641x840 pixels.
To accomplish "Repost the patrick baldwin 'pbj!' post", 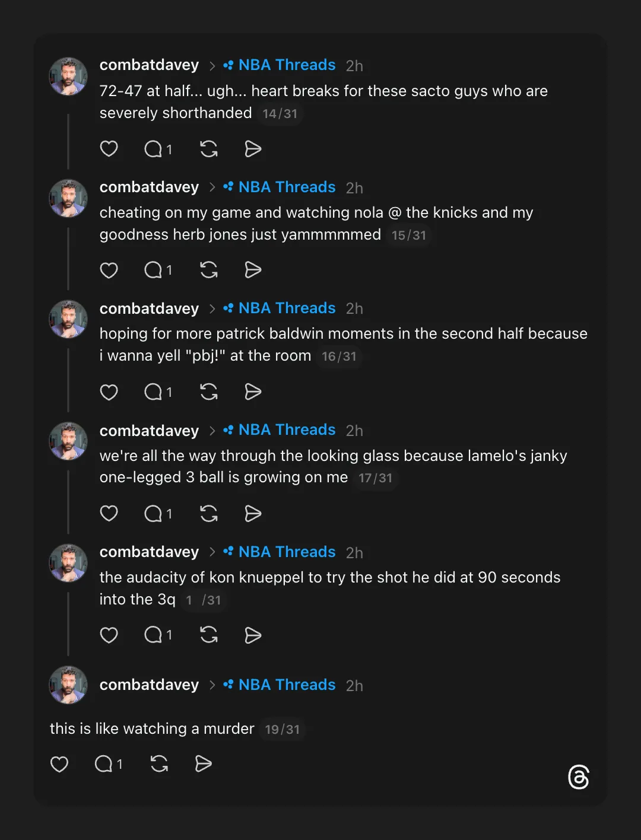I will click(x=209, y=392).
